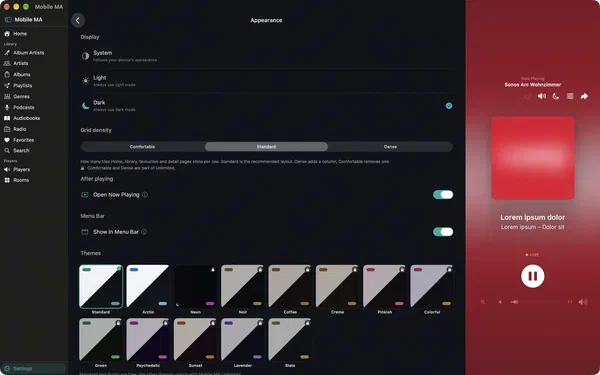Select the Sunset theme tile

click(196, 340)
